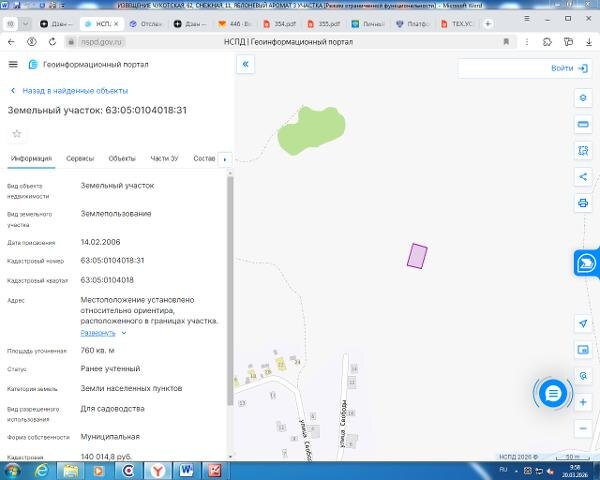This screenshot has height=480, width=600.
Task: Click the green area on the map
Action: pos(311,131)
